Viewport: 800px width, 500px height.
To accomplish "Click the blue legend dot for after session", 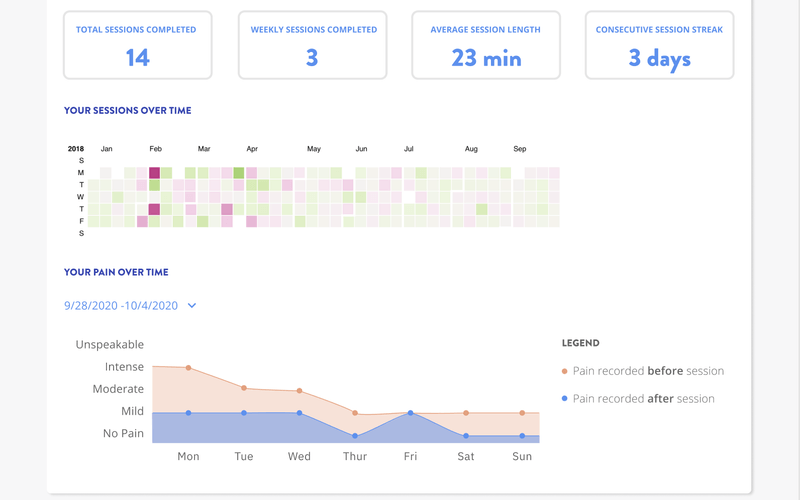I will [565, 399].
